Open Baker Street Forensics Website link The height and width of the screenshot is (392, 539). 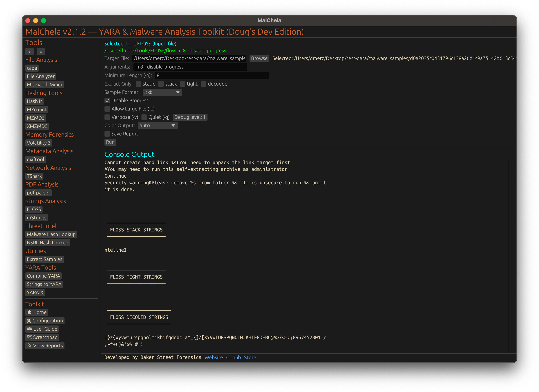click(x=214, y=358)
